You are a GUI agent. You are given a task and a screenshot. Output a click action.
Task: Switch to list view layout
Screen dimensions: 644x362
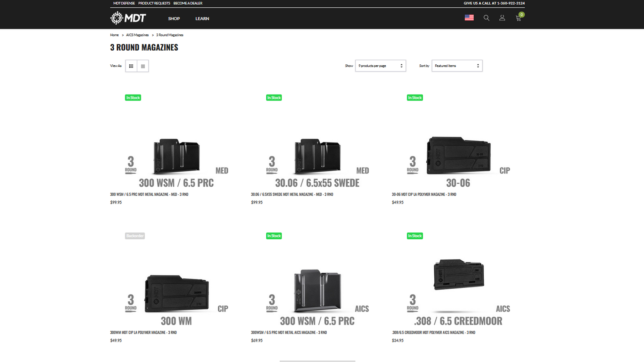click(x=143, y=66)
